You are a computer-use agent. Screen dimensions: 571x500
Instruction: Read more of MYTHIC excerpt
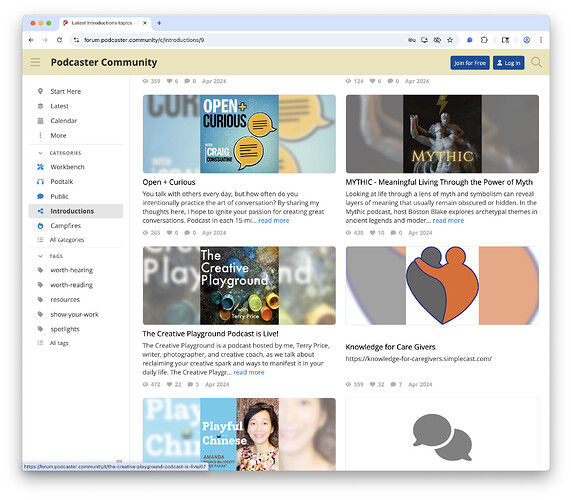448,221
